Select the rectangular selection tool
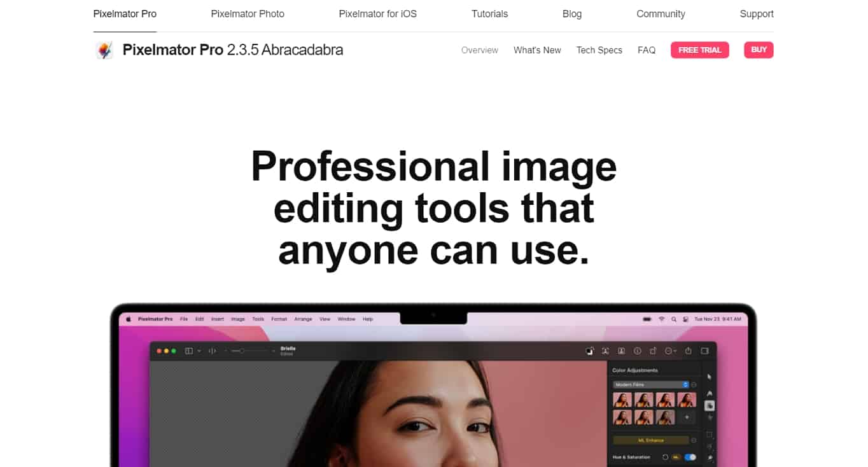868x467 pixels. (x=710, y=434)
